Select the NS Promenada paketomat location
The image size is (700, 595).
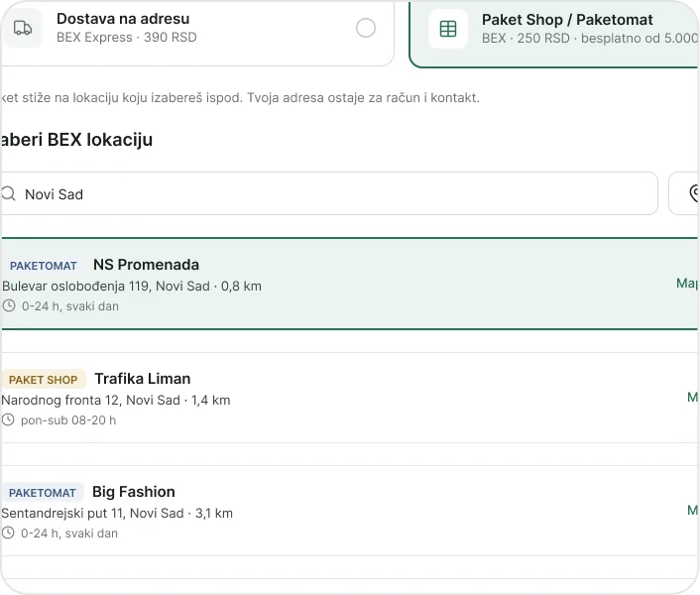[x=349, y=284]
